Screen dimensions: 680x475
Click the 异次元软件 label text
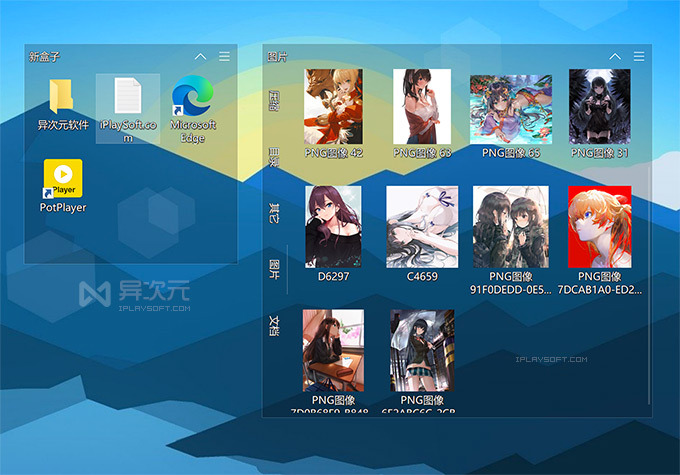point(63,125)
